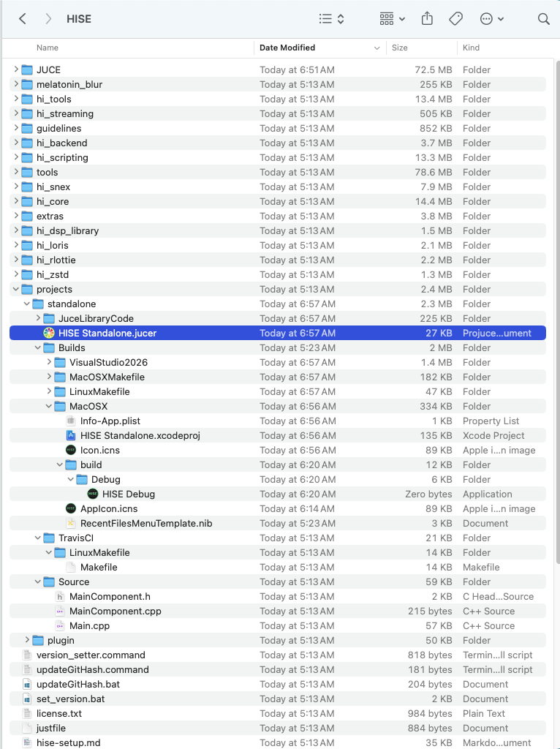Click the build folder icon

point(71,464)
